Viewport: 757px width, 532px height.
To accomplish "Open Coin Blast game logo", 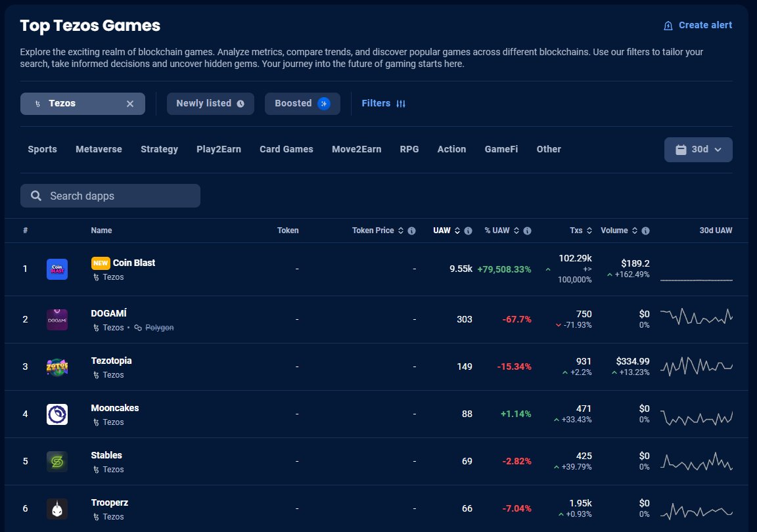I will click(x=57, y=269).
